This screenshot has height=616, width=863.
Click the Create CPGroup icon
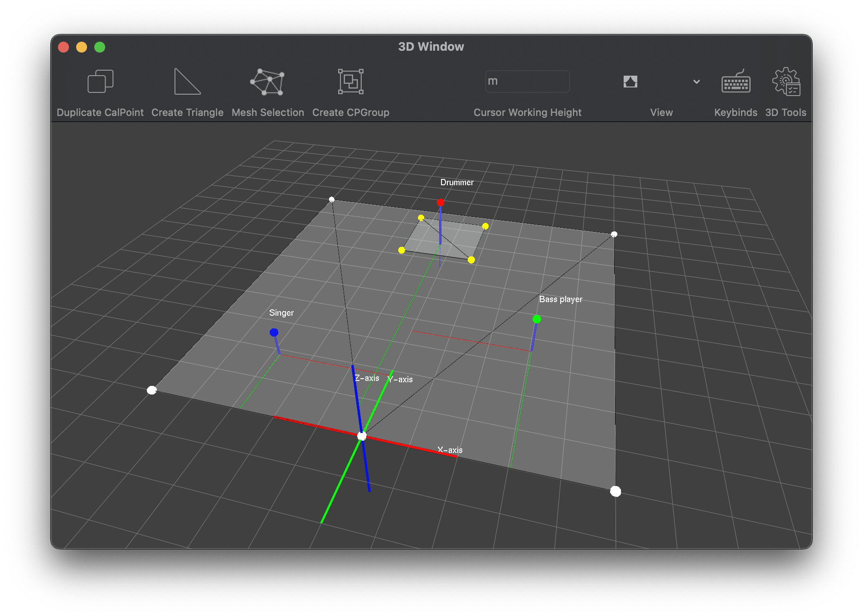[350, 82]
